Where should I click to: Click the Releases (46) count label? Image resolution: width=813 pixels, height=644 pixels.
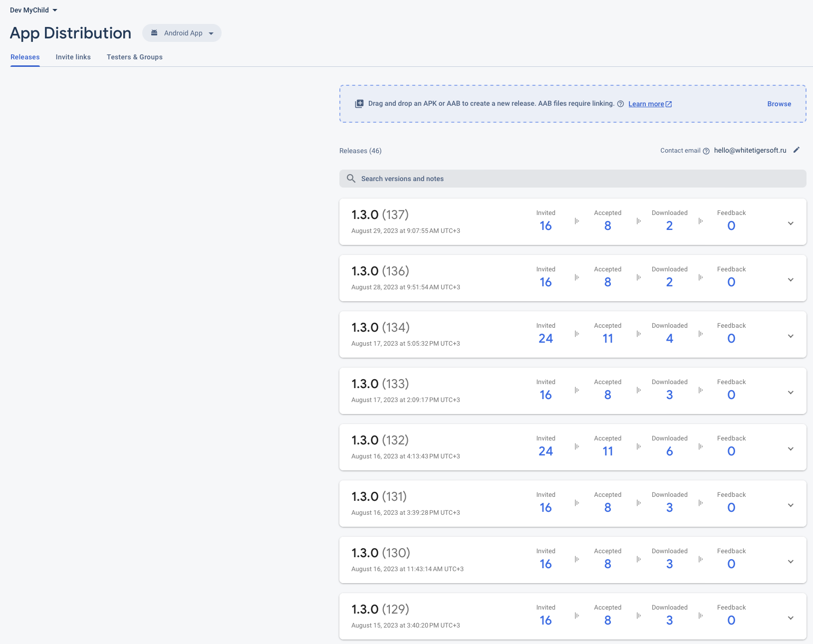[360, 151]
